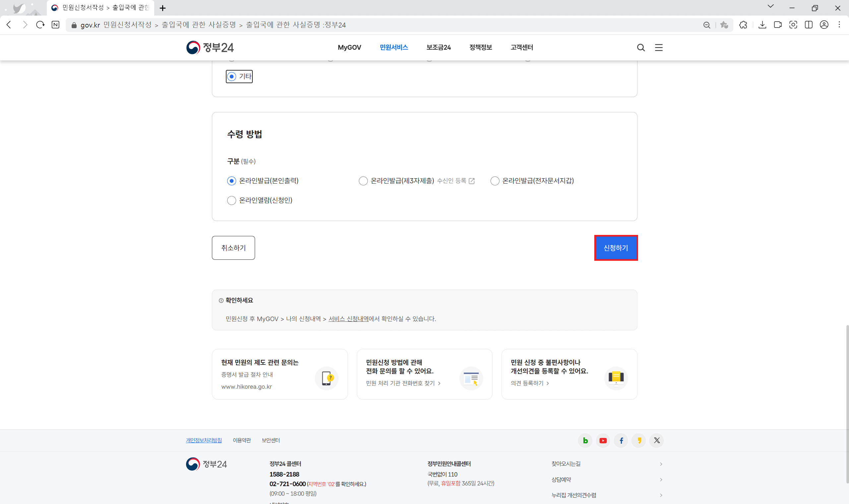
Task: Click the browser downloads icon
Action: pos(762,25)
